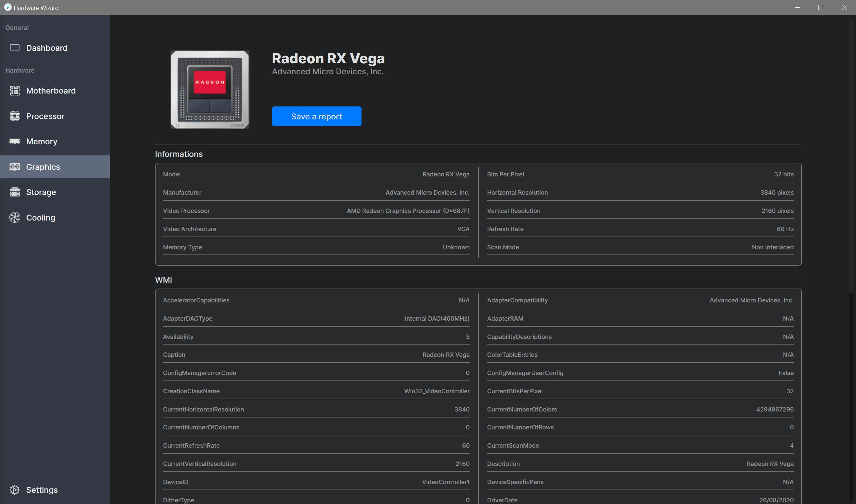The height and width of the screenshot is (504, 856).
Task: Click the Processor CPU icon
Action: (15, 116)
